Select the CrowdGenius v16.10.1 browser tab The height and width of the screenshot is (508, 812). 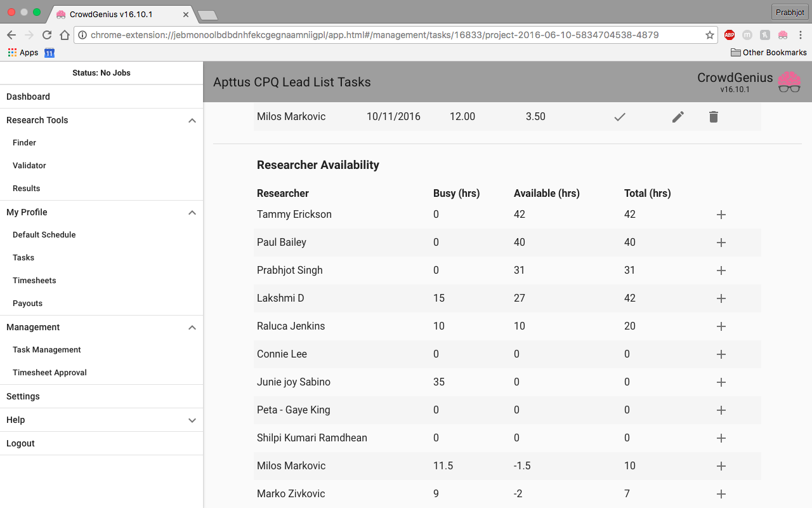(x=121, y=14)
